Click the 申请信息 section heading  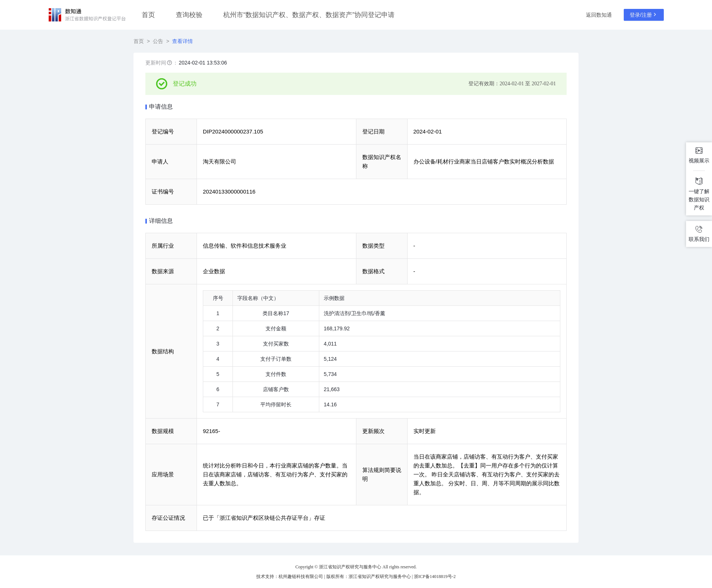(x=161, y=107)
